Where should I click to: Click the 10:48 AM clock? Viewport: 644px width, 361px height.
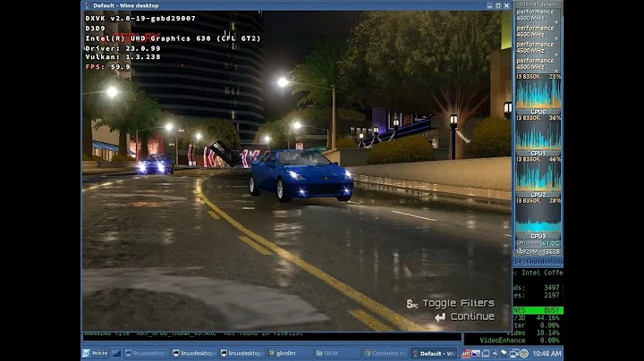click(x=547, y=353)
